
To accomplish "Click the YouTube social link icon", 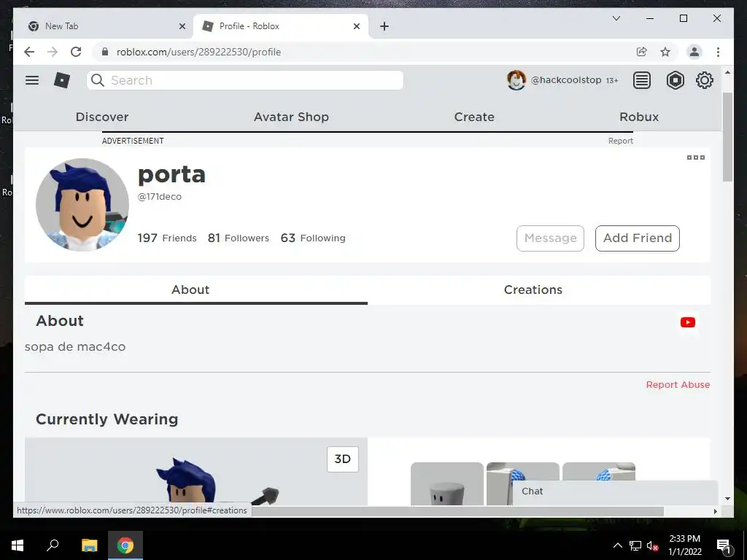I will coord(687,322).
